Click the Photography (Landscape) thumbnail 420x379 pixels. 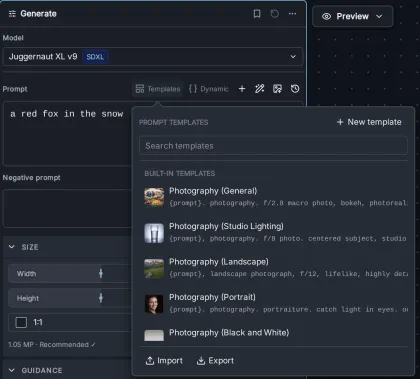tap(154, 268)
